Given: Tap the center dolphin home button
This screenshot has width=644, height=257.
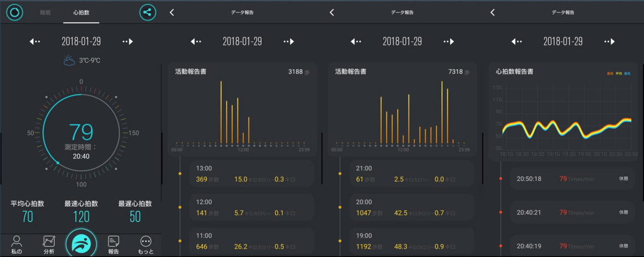Looking at the screenshot, I should click(x=81, y=243).
